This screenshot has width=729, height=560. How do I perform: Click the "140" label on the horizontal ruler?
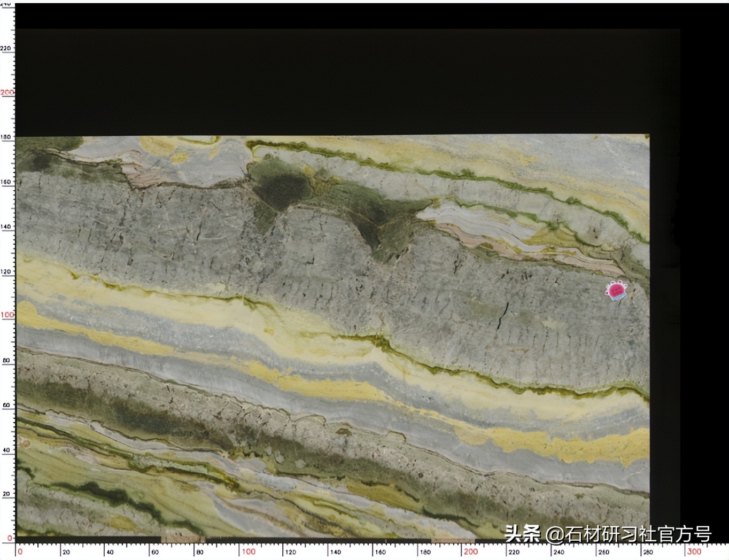[x=335, y=552]
